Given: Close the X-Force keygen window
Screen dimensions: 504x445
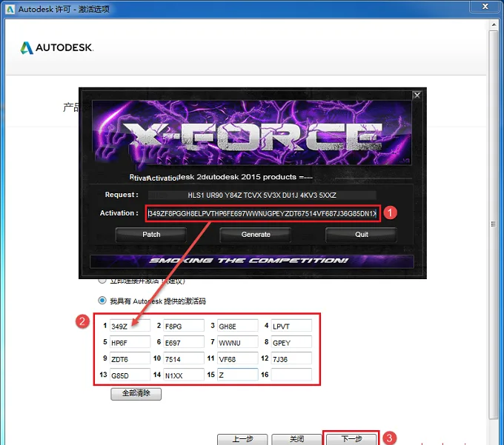Looking at the screenshot, I should point(417,96).
